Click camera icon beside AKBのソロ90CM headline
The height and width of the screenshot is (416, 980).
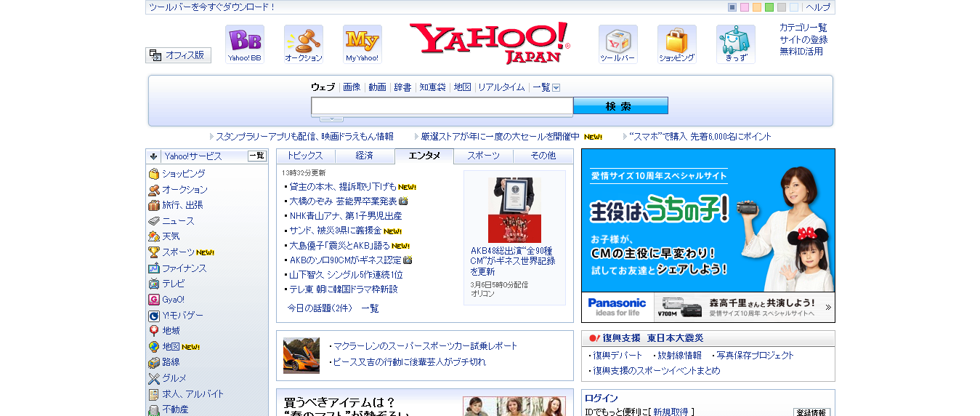pos(408,260)
